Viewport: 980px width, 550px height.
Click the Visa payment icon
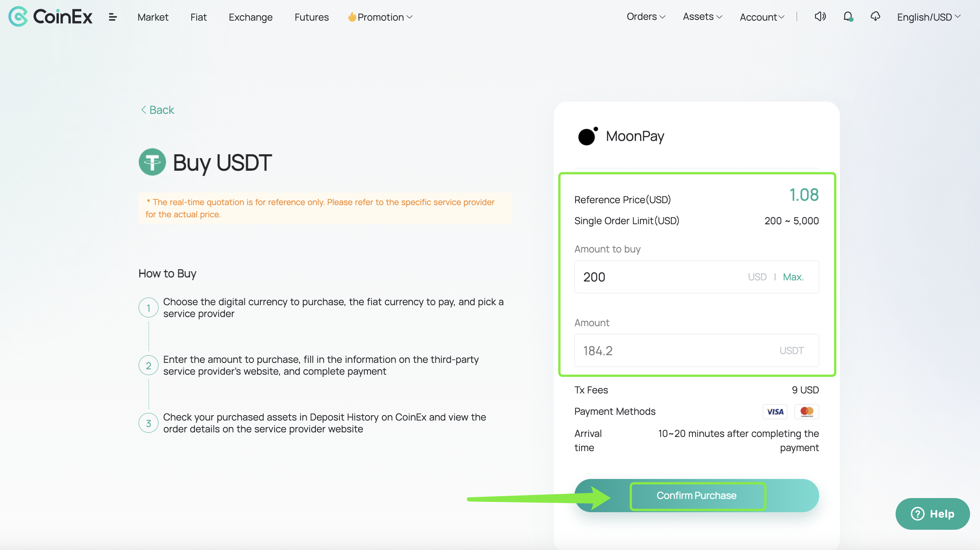point(775,412)
